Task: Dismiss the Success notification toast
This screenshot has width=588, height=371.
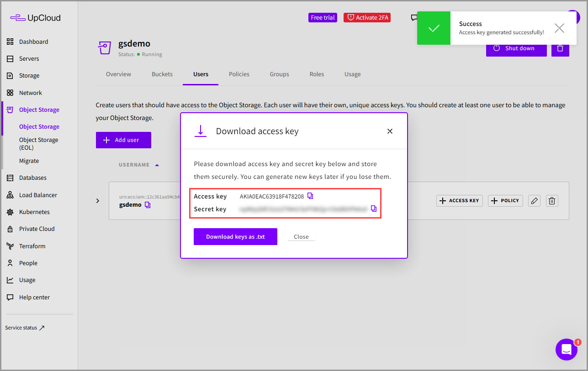Action: tap(559, 28)
